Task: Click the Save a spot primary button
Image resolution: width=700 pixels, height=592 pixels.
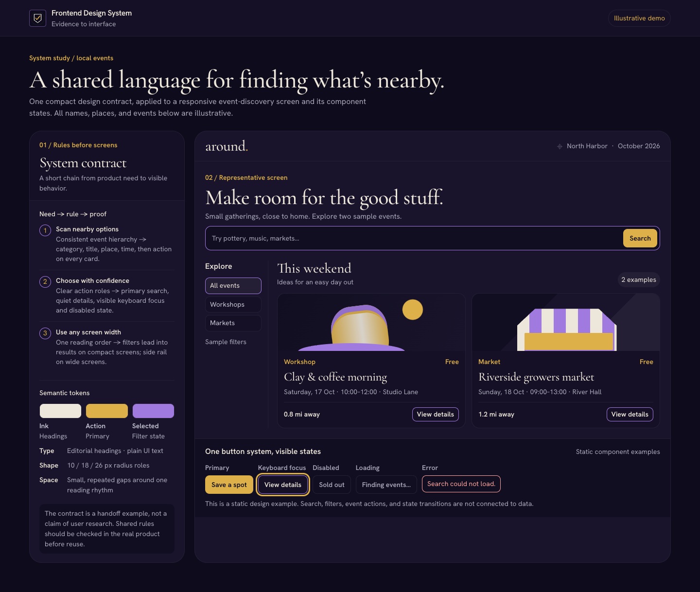Action: tap(229, 485)
